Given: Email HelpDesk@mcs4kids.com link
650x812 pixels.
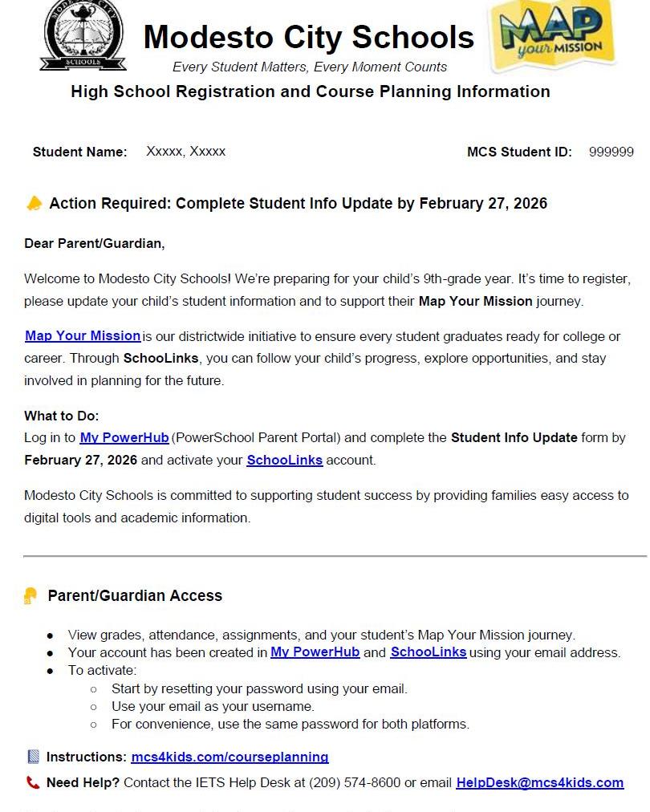Looking at the screenshot, I should tap(540, 782).
